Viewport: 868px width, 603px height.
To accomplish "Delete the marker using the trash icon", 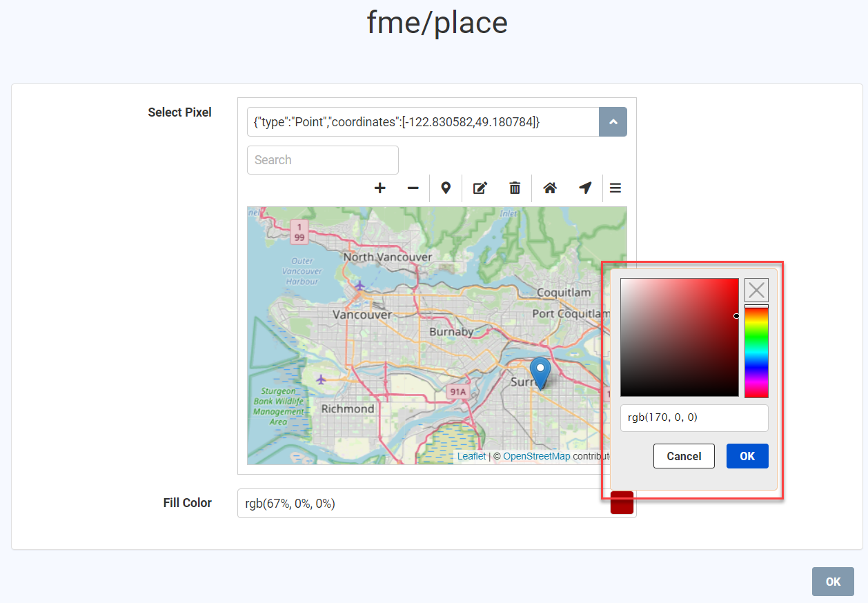I will 515,188.
